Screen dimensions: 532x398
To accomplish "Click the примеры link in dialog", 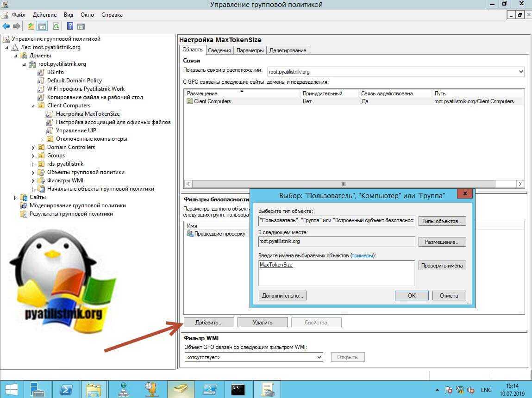I will (362, 255).
